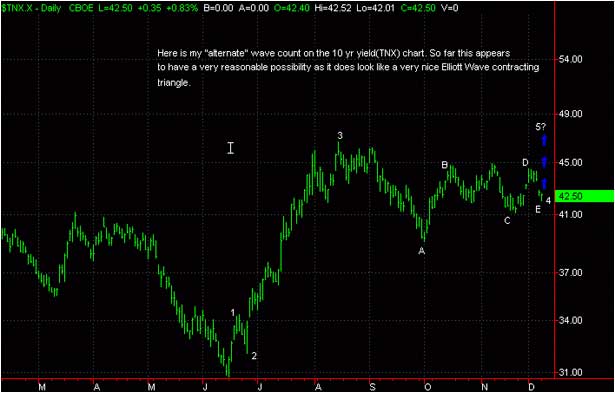Click the S month marker on time axis
The height and width of the screenshot is (393, 615).
372,388
